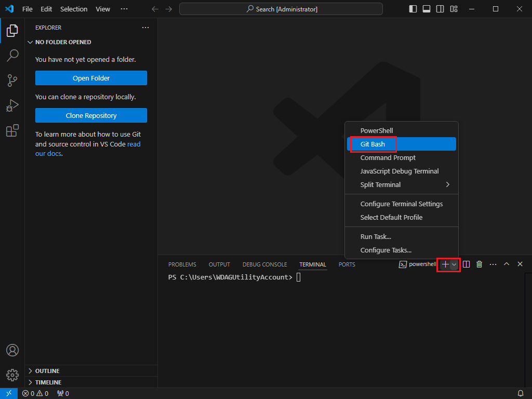Open the Extensions view

(12, 130)
